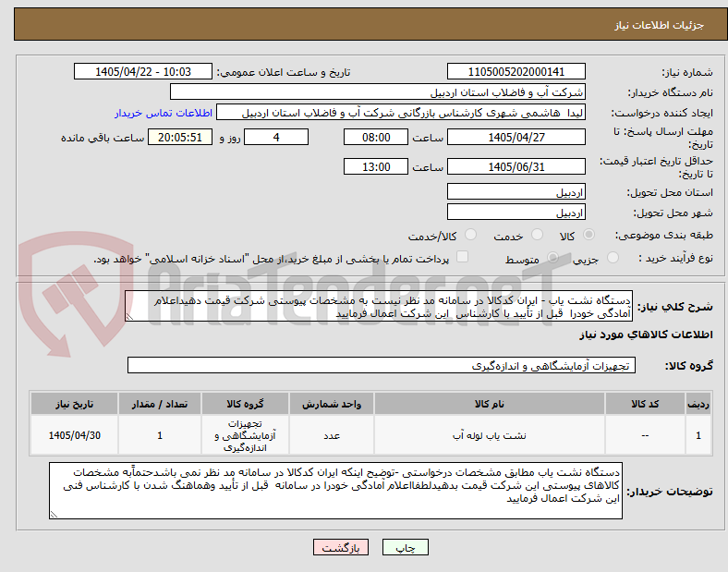Image resolution: width=728 pixels, height=572 pixels.
Task: Open اطلاعات تماس خریدار link
Action: 164,113
